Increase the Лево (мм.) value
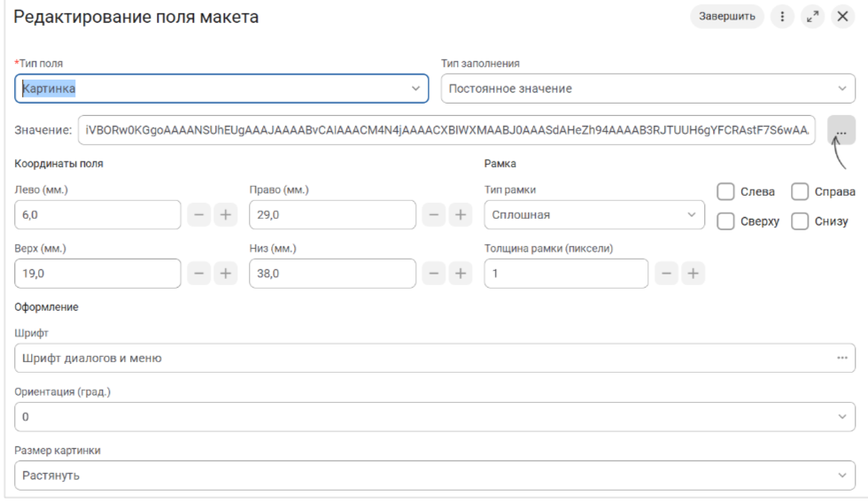Screen dimensions: 868x503 coord(226,214)
